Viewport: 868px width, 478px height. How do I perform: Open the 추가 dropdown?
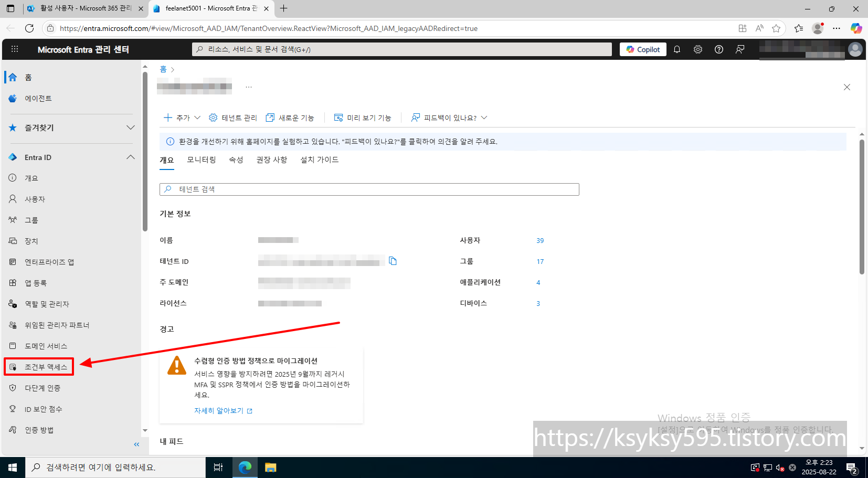(182, 118)
